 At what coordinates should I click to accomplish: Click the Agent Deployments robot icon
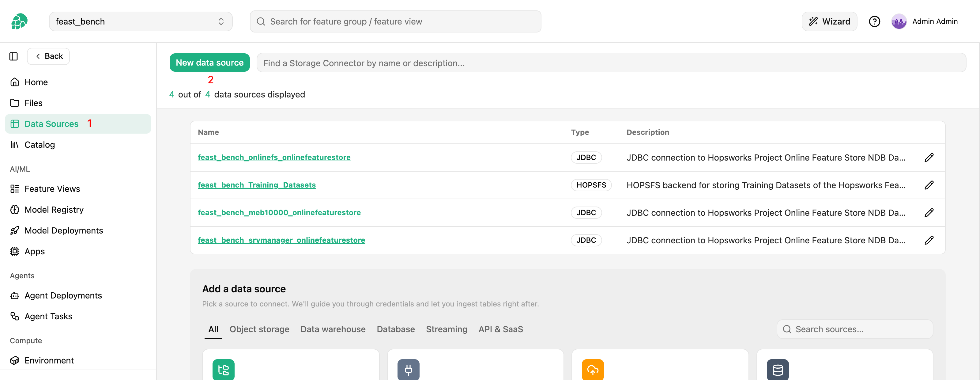point(14,295)
